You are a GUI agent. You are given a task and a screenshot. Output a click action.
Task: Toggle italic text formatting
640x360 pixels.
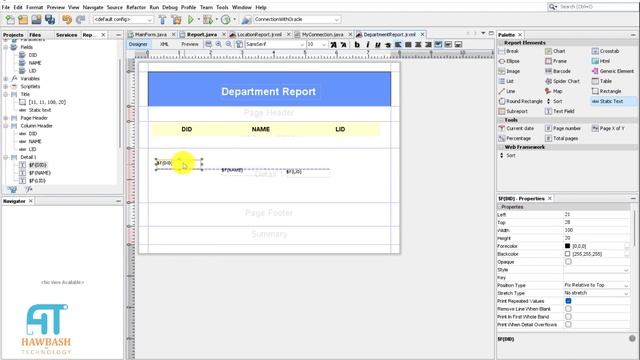[x=367, y=44]
